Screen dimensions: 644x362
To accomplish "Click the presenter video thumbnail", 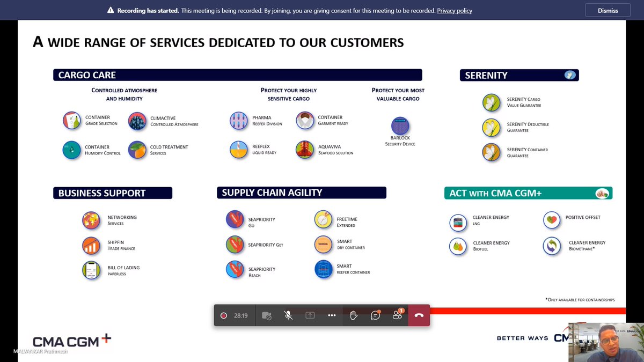I will (x=606, y=342).
